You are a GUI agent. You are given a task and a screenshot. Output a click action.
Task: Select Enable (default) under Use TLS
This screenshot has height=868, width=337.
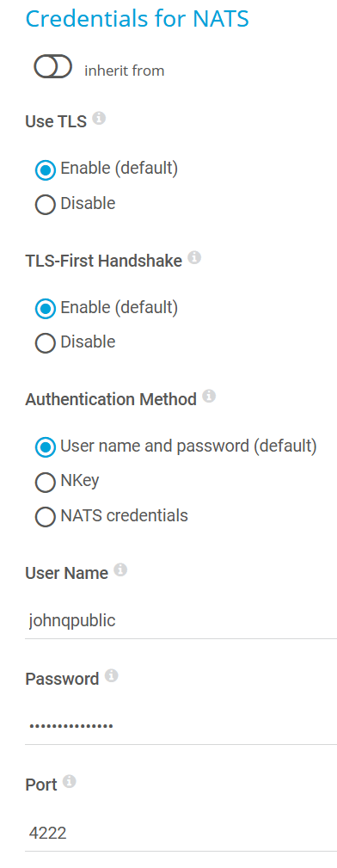coord(46,170)
